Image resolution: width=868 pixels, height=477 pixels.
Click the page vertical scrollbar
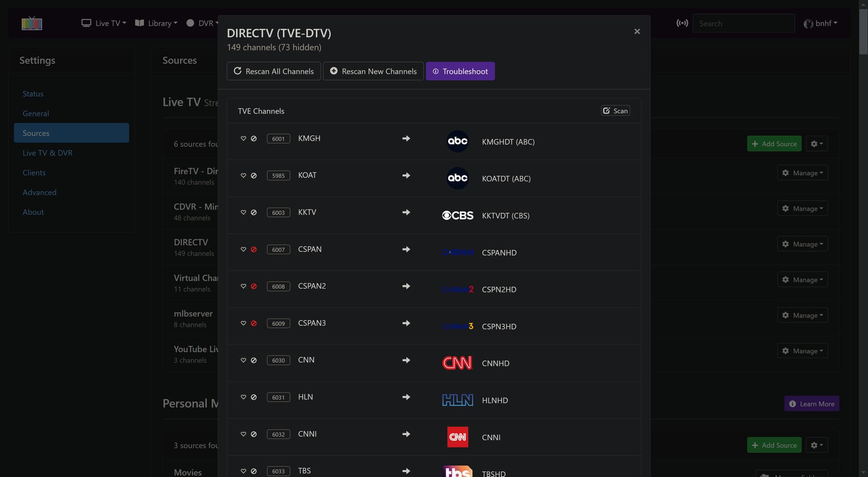tap(863, 226)
